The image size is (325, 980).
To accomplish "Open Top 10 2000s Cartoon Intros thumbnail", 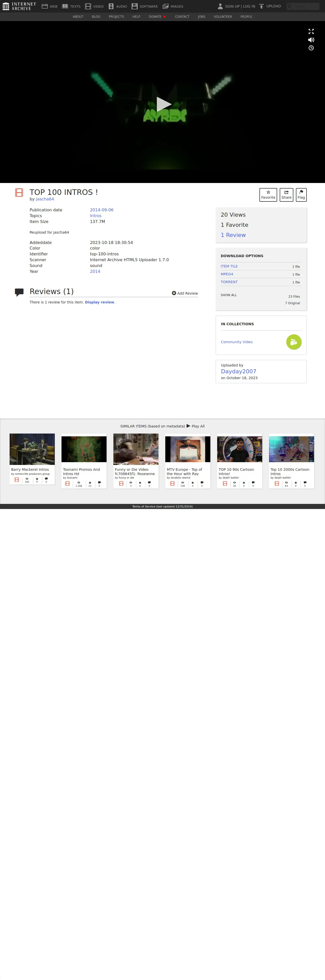I will (292, 449).
